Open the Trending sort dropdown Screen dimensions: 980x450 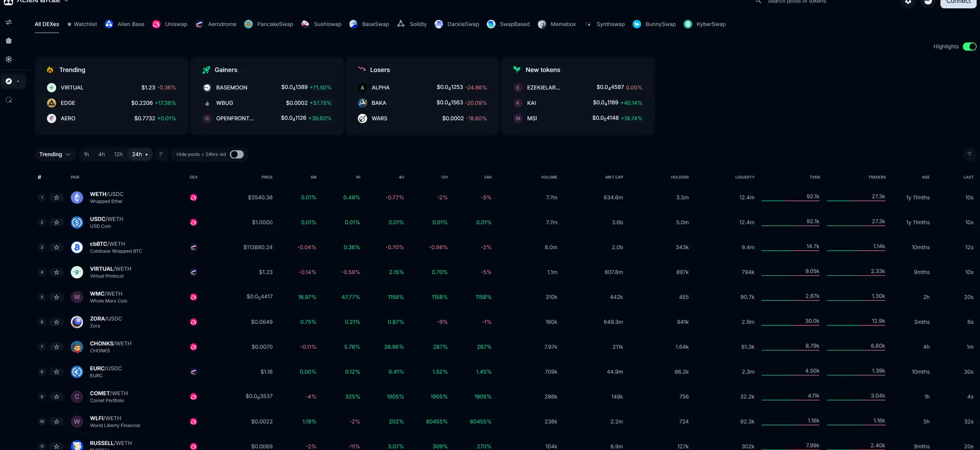55,154
